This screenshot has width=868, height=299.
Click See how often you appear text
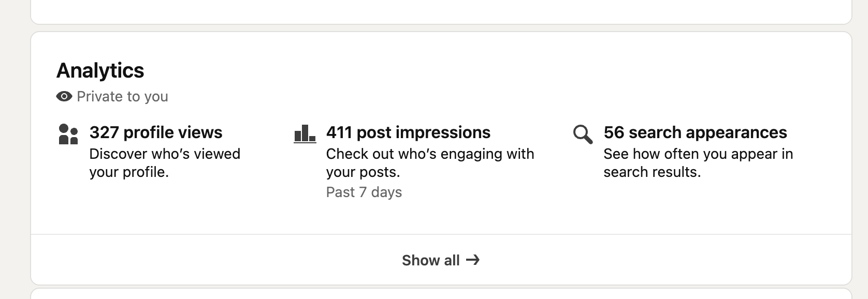coord(698,162)
